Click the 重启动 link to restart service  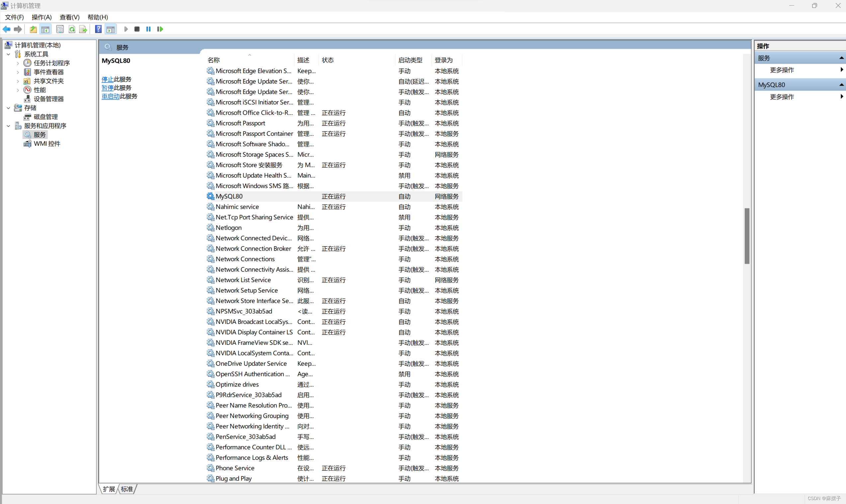tap(111, 96)
